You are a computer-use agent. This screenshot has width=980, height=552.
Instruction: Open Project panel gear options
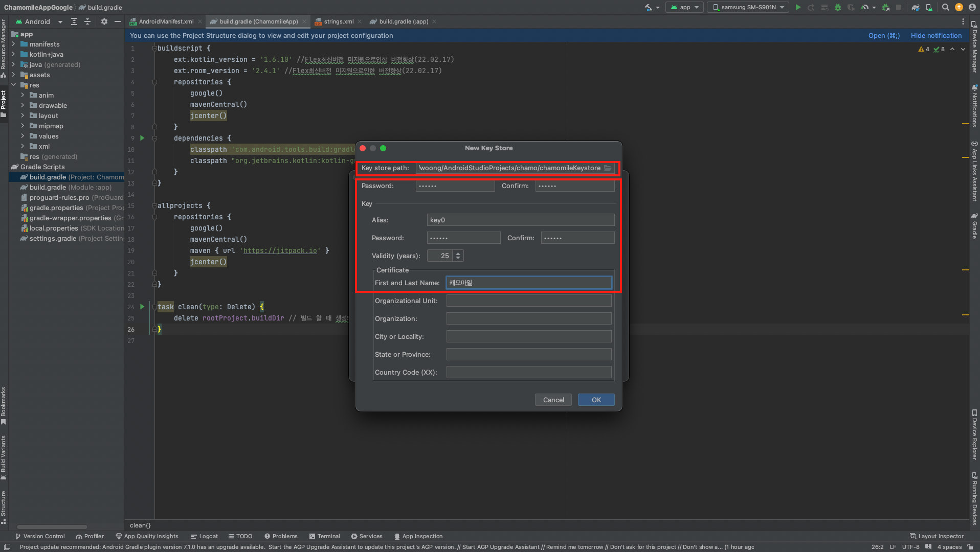104,21
